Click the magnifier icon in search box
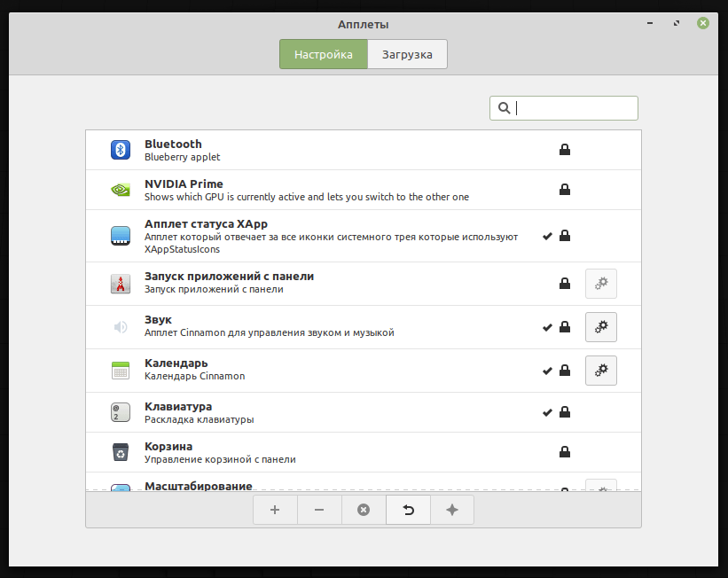The image size is (728, 578). point(504,108)
